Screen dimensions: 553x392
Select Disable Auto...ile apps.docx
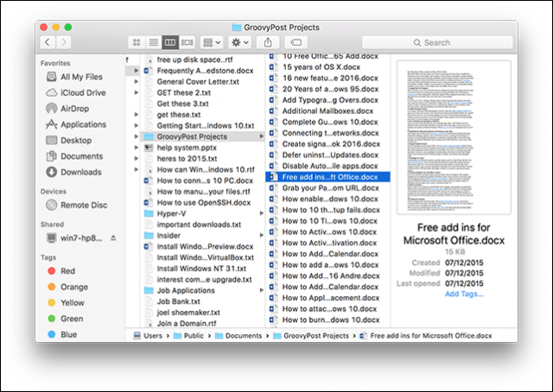pos(328,166)
